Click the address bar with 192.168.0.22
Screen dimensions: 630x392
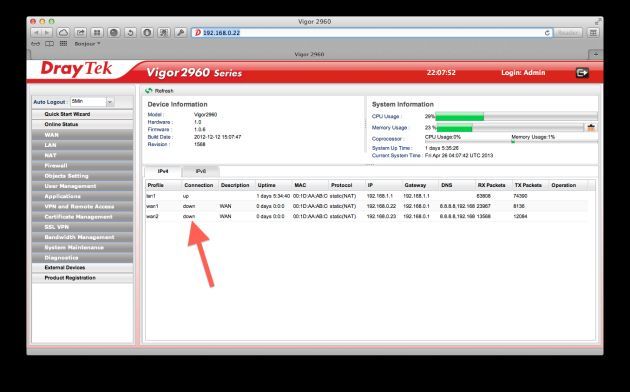pos(372,33)
